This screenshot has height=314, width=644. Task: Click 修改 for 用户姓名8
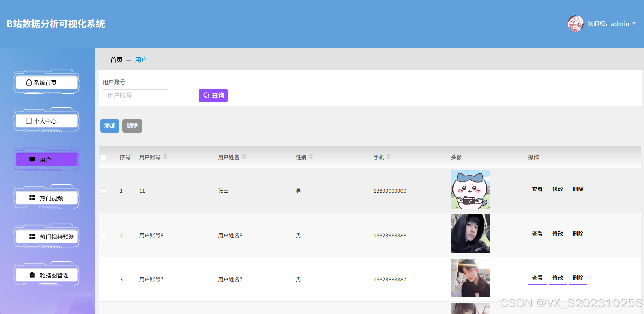(558, 234)
